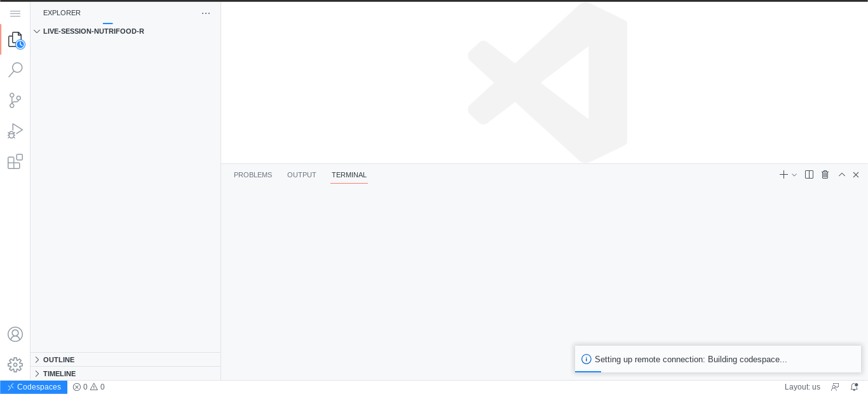Image resolution: width=868 pixels, height=394 pixels.
Task: Switch to the Output tab
Action: (x=302, y=175)
